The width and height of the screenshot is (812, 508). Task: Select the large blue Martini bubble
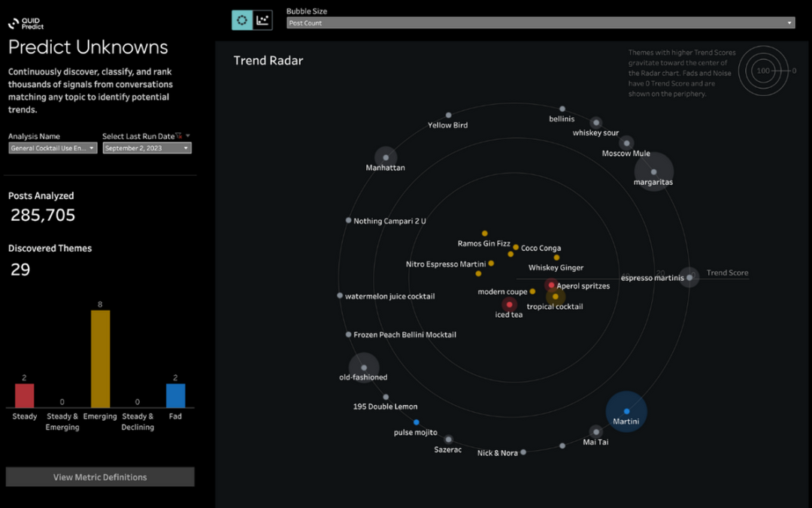click(626, 411)
